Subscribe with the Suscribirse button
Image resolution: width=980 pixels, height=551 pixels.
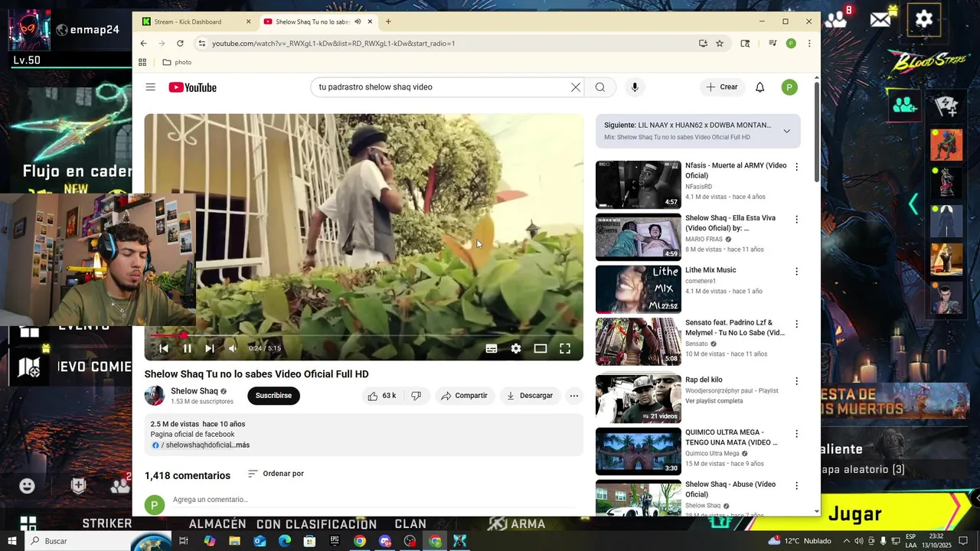pos(273,396)
